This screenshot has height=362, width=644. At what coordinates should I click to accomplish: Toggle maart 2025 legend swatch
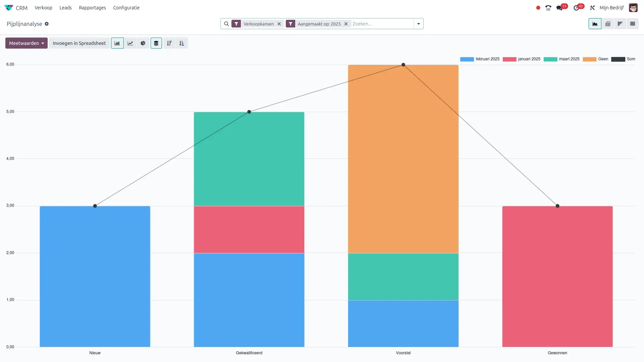click(x=550, y=59)
